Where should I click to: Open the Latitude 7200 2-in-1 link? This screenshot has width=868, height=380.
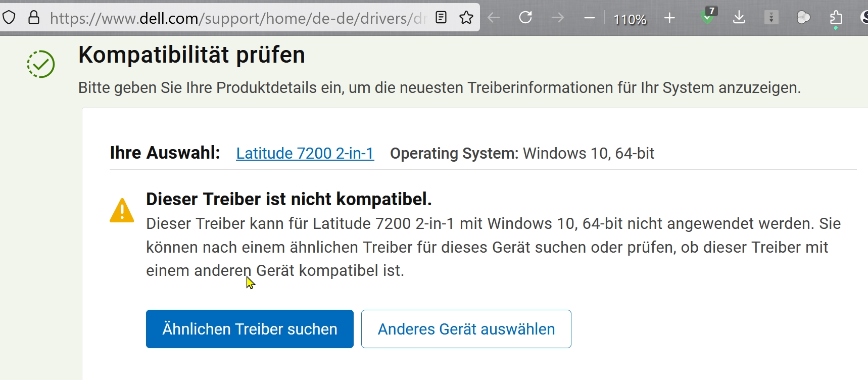coord(305,153)
